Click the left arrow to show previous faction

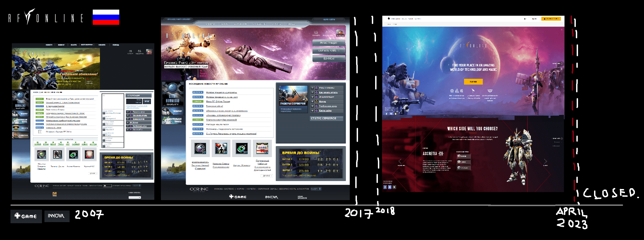pyautogui.click(x=400, y=161)
